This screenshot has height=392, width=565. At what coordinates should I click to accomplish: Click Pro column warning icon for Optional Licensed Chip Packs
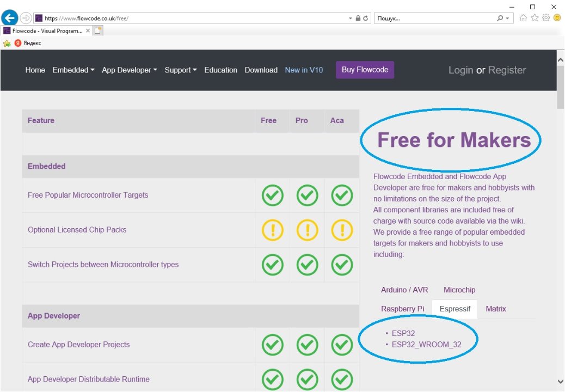pyautogui.click(x=308, y=230)
